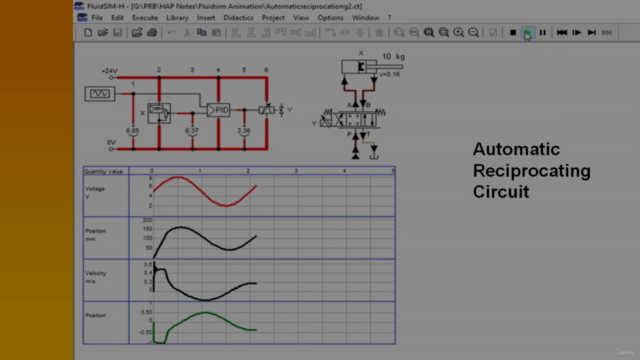This screenshot has width=640, height=360.
Task: Print the circuit drawing
Action: (152, 33)
